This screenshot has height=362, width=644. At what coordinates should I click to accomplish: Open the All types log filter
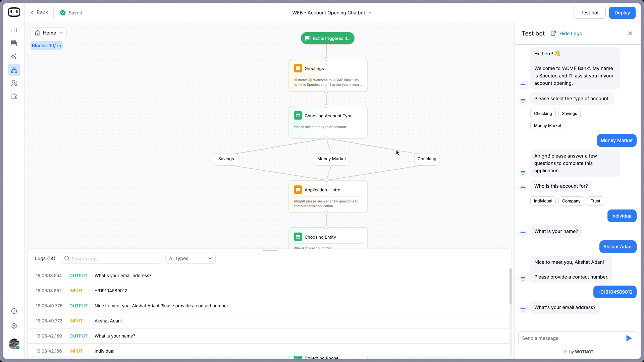(x=190, y=258)
